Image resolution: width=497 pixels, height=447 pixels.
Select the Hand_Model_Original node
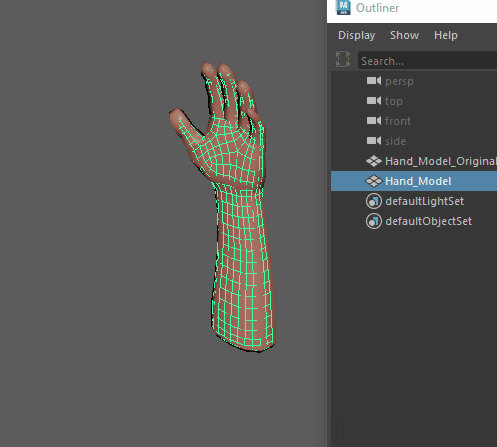pos(414,161)
